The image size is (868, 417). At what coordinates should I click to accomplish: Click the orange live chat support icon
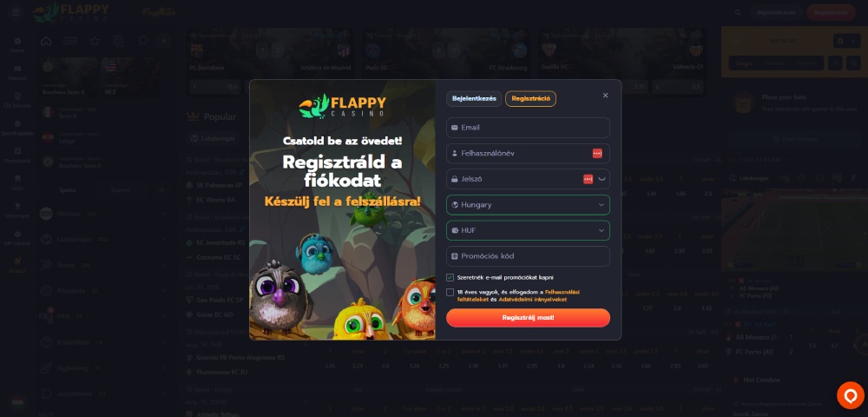click(x=851, y=395)
